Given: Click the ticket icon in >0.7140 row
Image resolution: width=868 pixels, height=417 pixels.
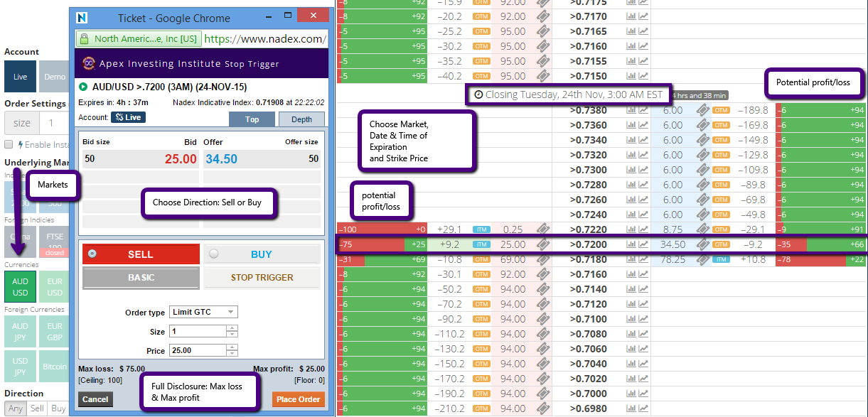Looking at the screenshot, I should [x=543, y=289].
